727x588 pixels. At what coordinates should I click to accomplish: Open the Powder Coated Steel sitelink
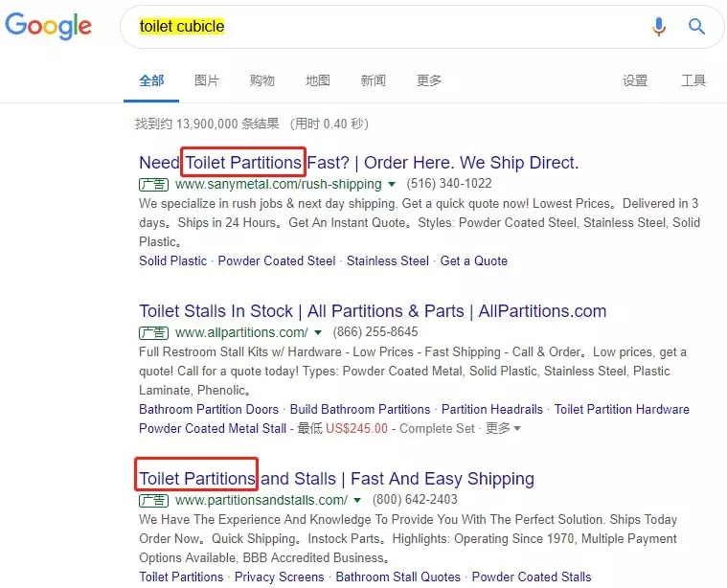[277, 260]
